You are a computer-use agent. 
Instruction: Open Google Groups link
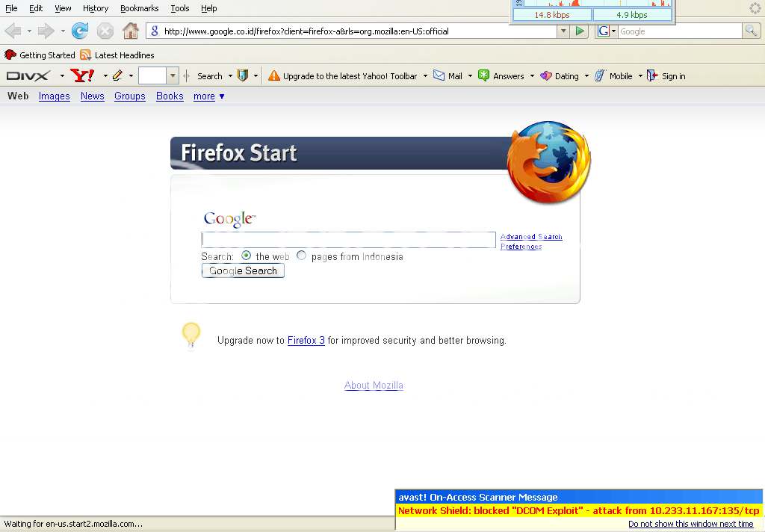point(130,96)
